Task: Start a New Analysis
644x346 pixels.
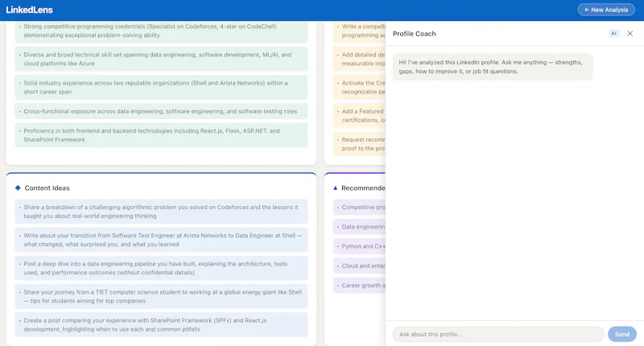Action: point(606,10)
